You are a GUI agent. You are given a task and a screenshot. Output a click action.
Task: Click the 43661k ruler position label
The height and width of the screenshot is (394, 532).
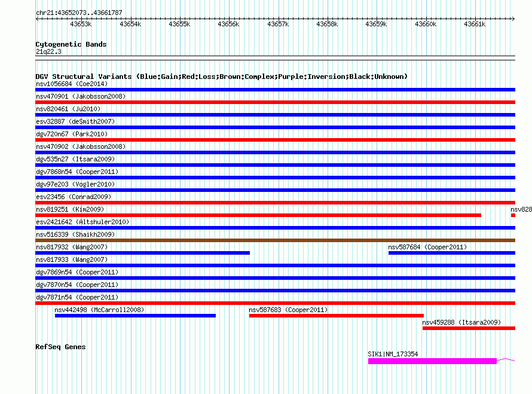click(x=475, y=25)
